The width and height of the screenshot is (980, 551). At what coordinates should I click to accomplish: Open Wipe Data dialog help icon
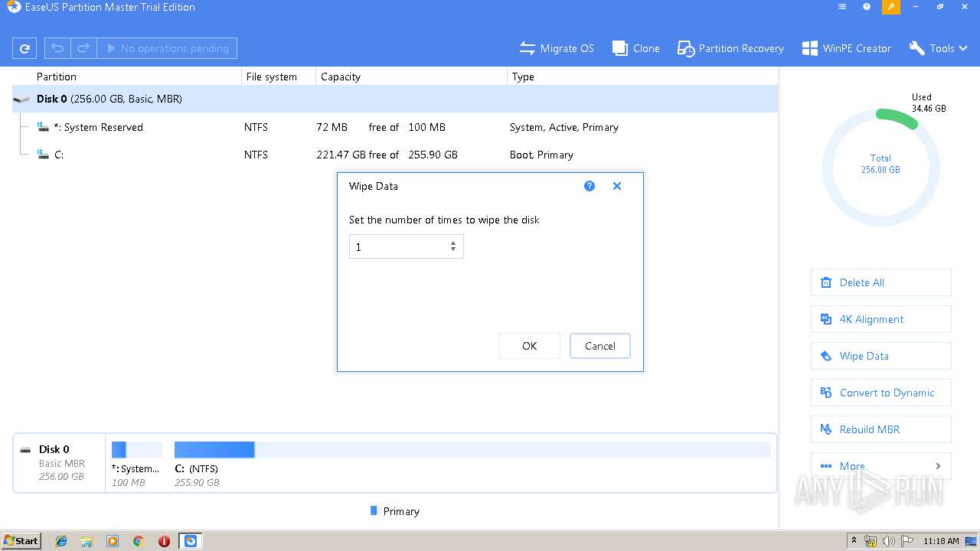pyautogui.click(x=590, y=186)
